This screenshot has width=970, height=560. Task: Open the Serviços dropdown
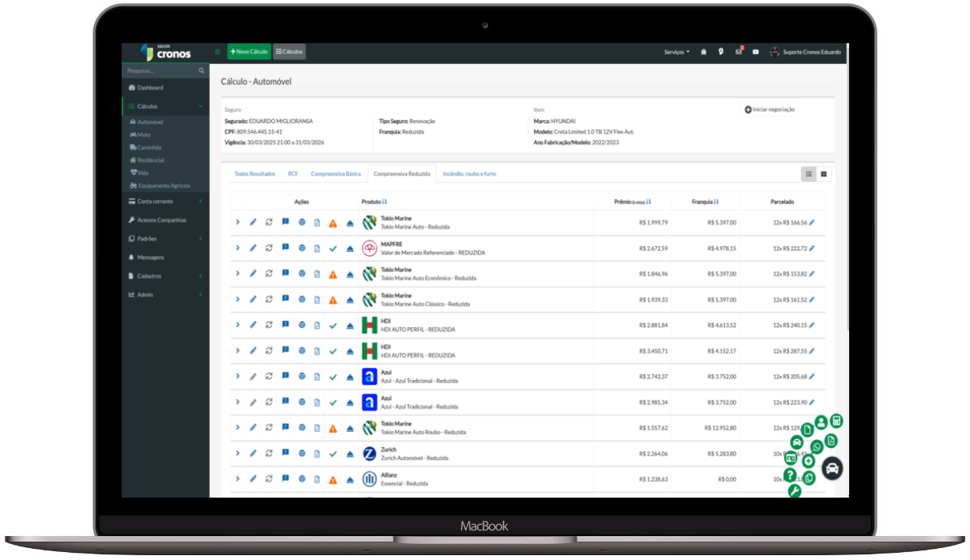click(676, 52)
